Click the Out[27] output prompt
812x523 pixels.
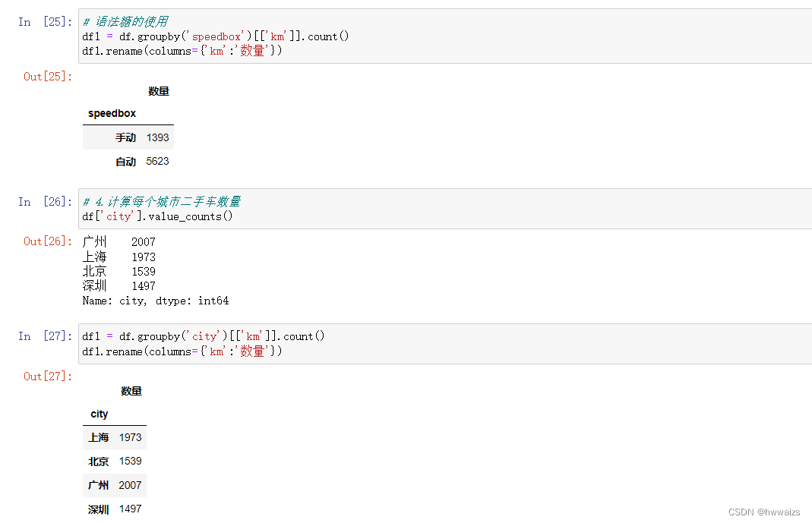tap(48, 376)
